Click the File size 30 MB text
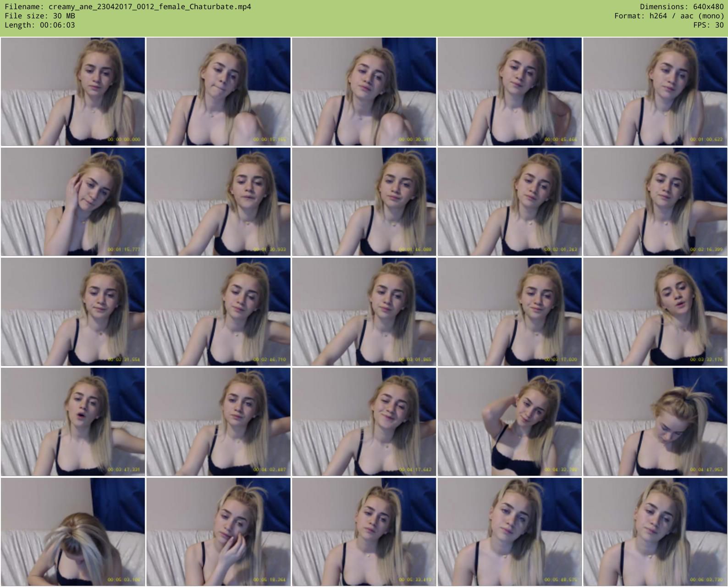This screenshot has width=728, height=587. [x=40, y=16]
